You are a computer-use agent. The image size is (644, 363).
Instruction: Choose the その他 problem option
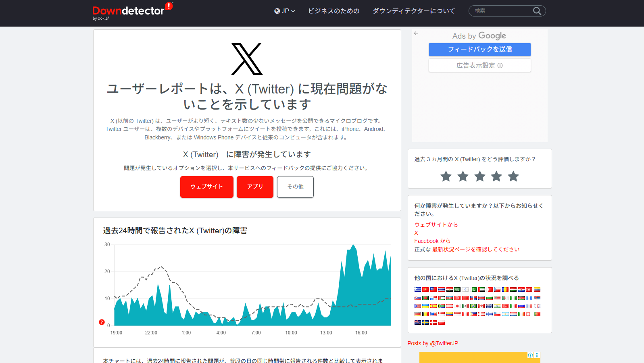295,187
